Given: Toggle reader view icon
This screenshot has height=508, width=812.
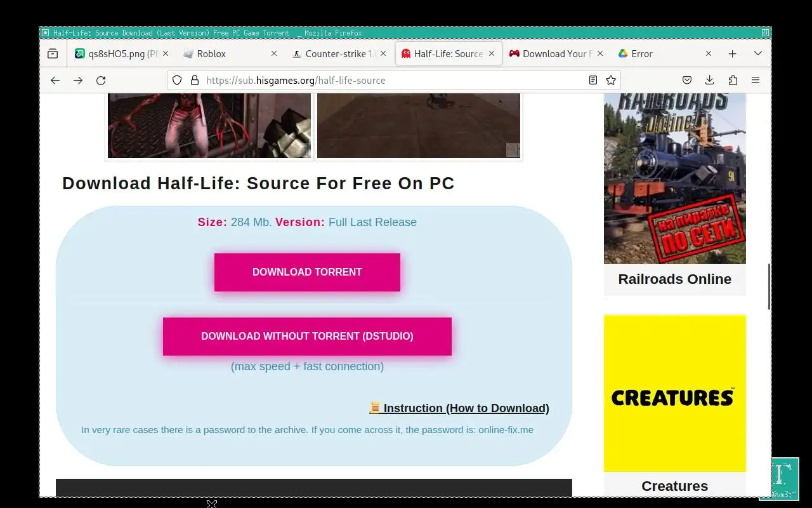Looking at the screenshot, I should 593,80.
